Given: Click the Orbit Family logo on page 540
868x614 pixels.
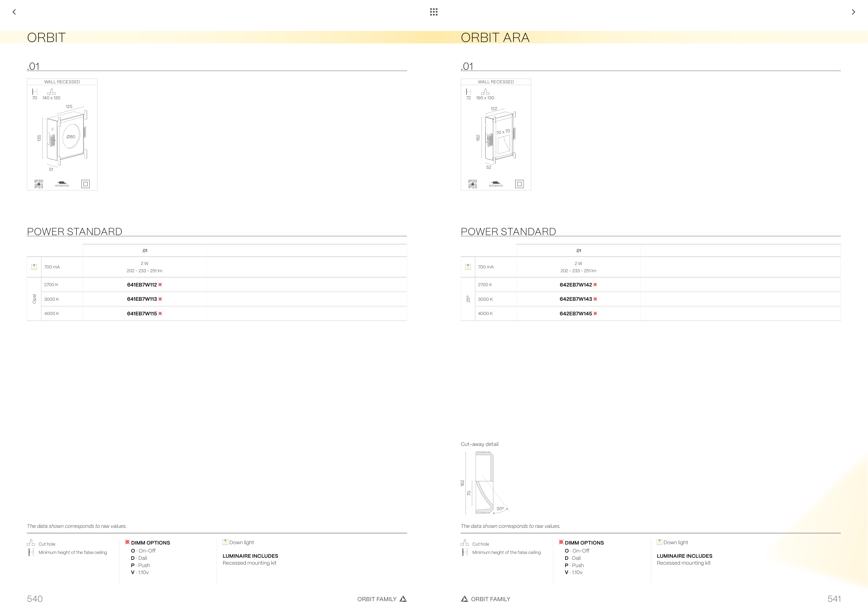Looking at the screenshot, I should [403, 599].
